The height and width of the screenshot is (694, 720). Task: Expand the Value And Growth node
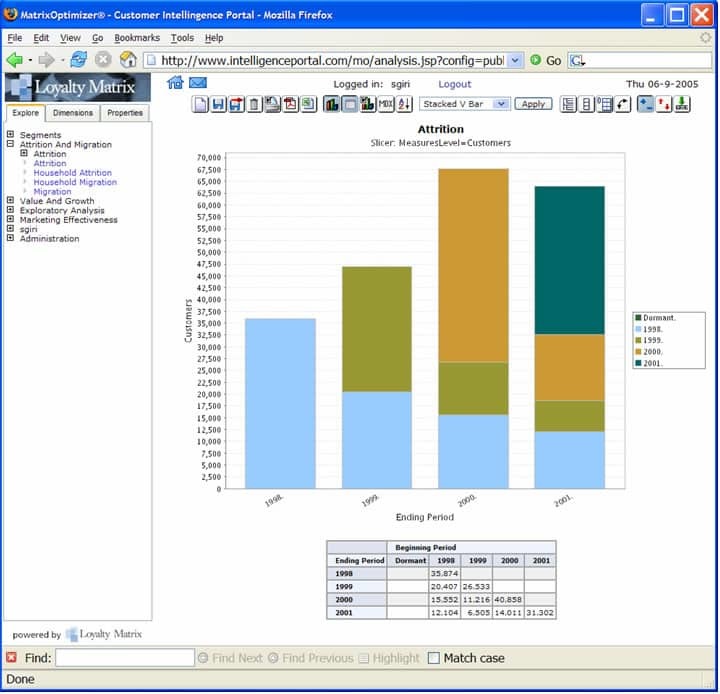[10, 200]
